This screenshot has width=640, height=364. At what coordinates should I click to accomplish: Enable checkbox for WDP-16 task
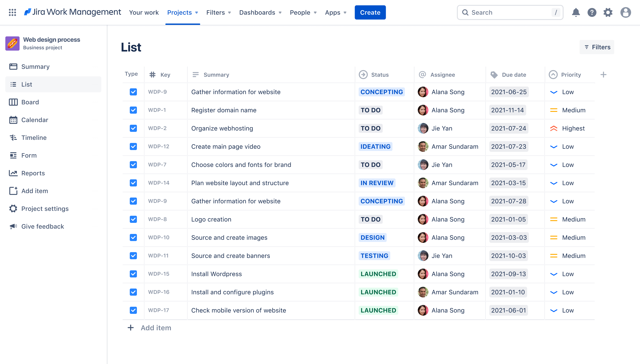coord(134,292)
